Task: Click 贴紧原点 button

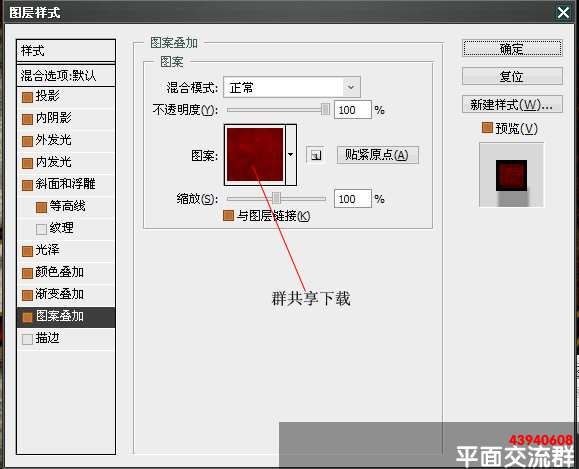Action: tap(378, 155)
